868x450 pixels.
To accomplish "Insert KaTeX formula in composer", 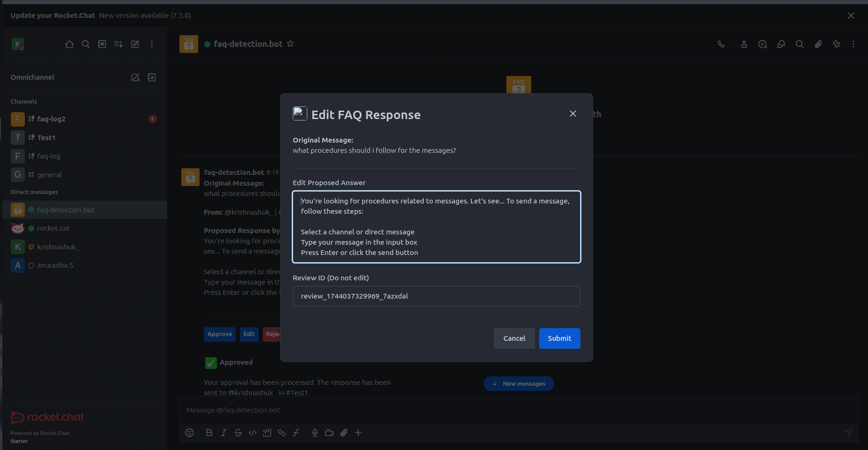I will (296, 433).
